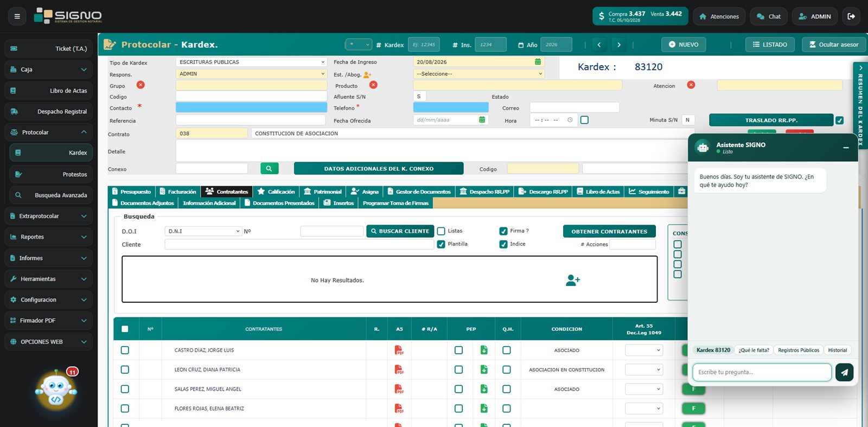Switch to the Facturación tab
This screenshot has height=427, width=868.
coord(178,192)
